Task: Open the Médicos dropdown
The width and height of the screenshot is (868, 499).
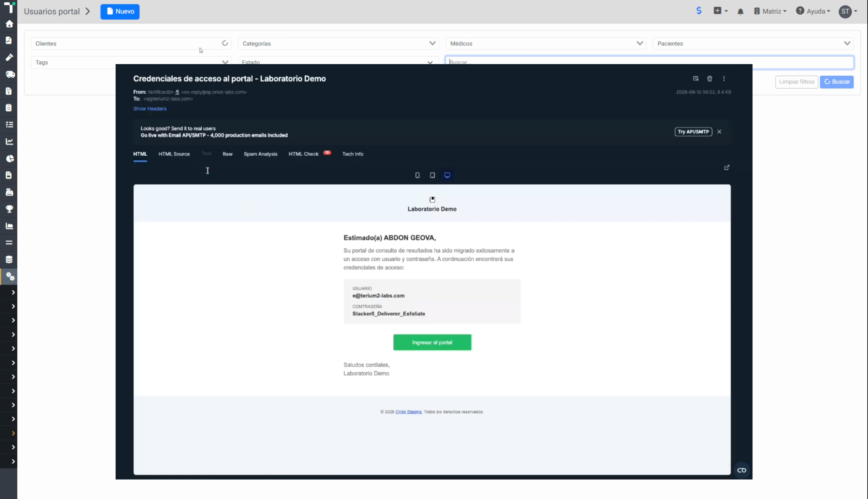Action: click(x=546, y=44)
